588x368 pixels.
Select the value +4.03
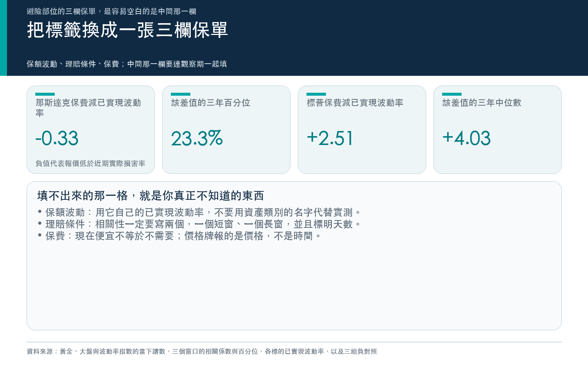pyautogui.click(x=466, y=138)
